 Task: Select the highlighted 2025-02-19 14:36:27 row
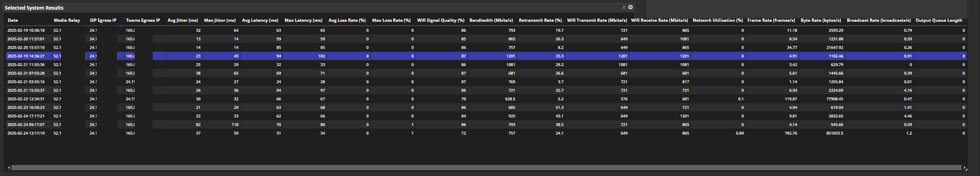(x=26, y=56)
